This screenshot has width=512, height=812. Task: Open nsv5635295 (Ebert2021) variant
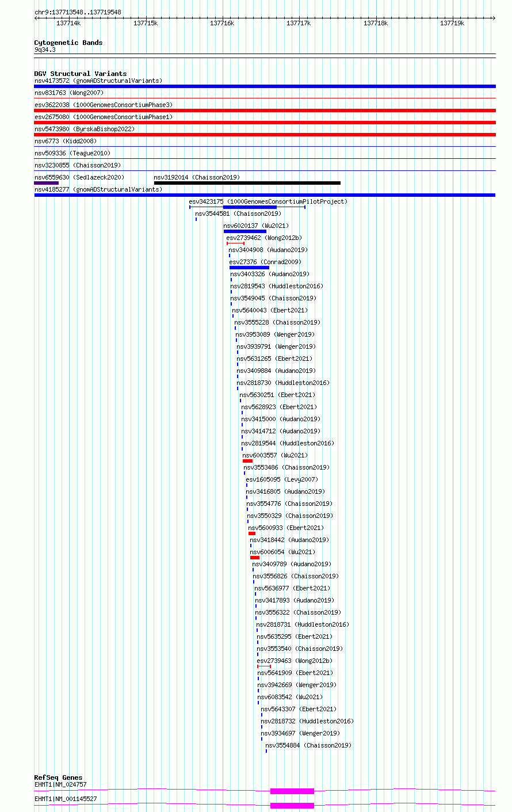coord(295,636)
